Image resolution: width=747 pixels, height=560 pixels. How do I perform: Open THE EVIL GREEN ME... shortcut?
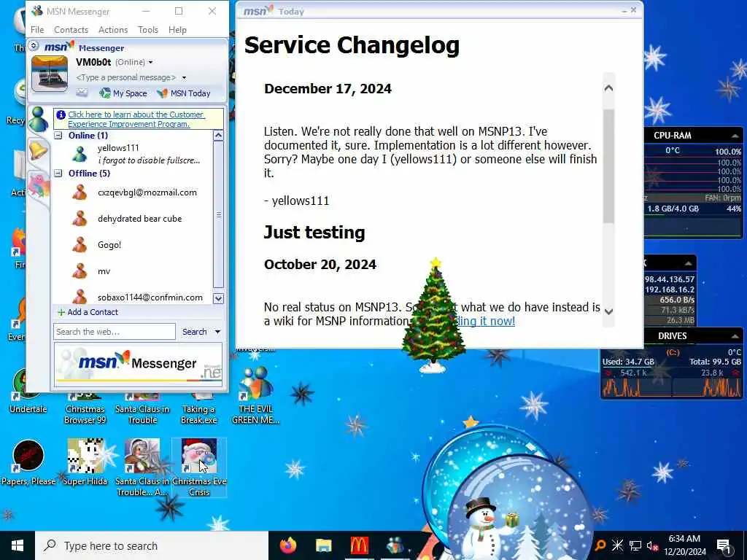point(256,395)
